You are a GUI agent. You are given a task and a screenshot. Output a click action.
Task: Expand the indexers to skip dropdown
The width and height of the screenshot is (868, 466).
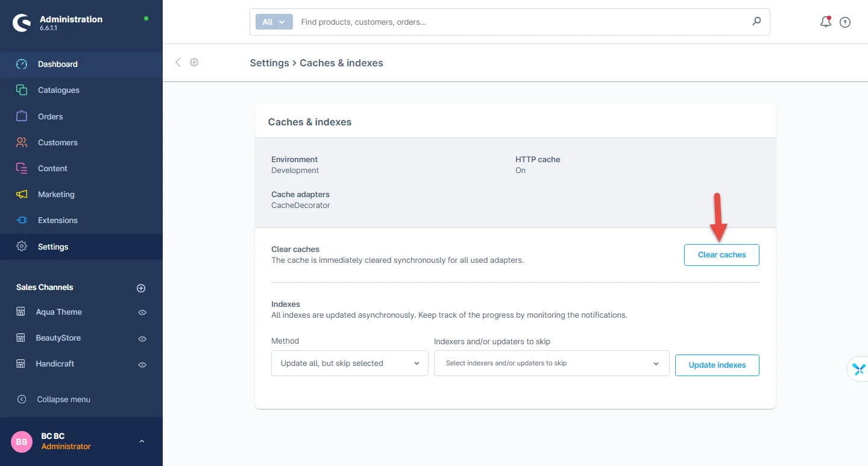click(552, 364)
